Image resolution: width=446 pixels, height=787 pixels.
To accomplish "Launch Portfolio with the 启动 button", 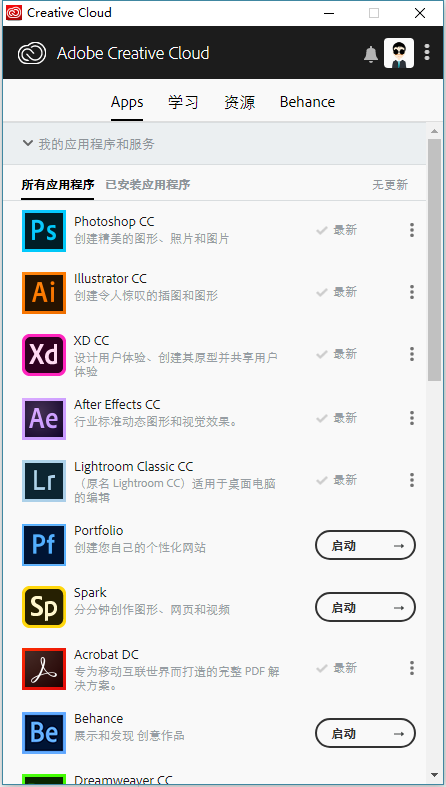I will 365,545.
